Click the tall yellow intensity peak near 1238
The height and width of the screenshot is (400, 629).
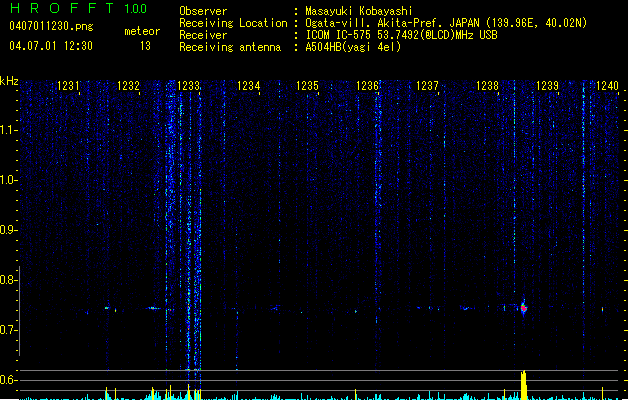click(523, 385)
